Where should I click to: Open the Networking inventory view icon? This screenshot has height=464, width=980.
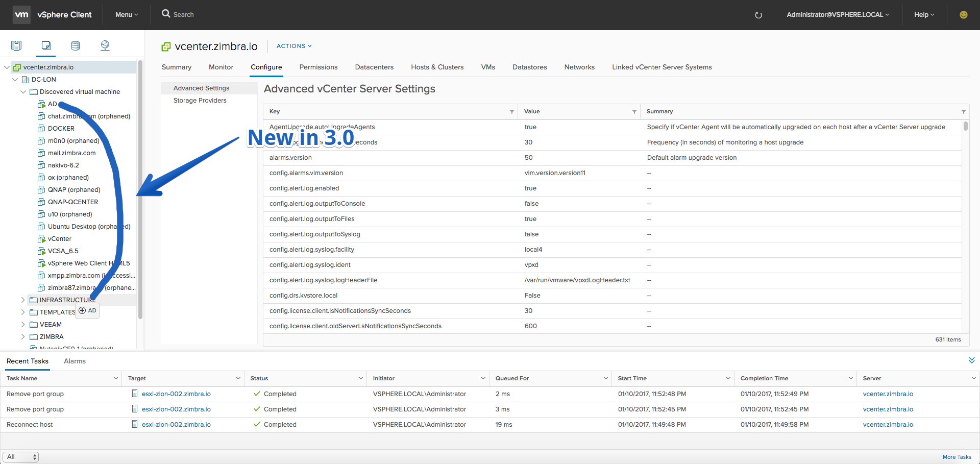pyautogui.click(x=105, y=45)
